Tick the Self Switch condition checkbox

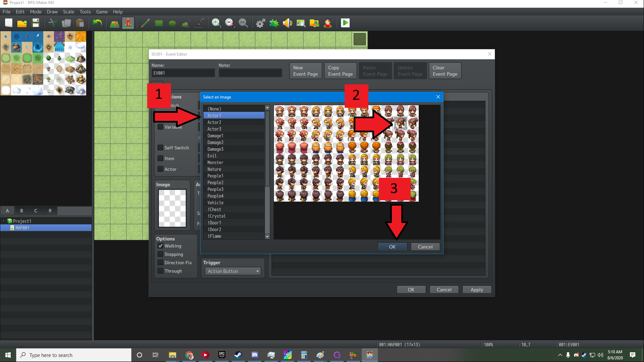coord(161,148)
